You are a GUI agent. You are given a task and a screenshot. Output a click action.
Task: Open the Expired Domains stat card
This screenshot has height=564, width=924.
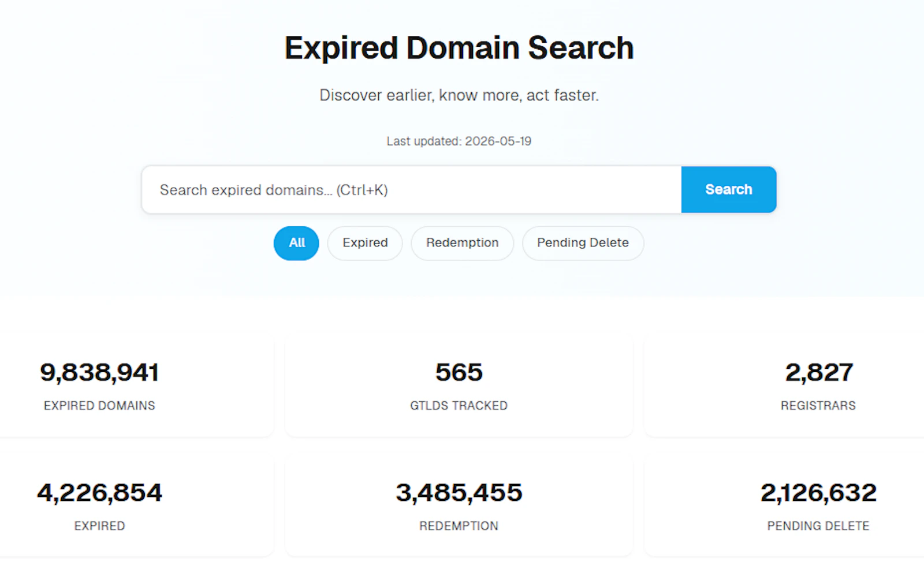click(x=136, y=386)
